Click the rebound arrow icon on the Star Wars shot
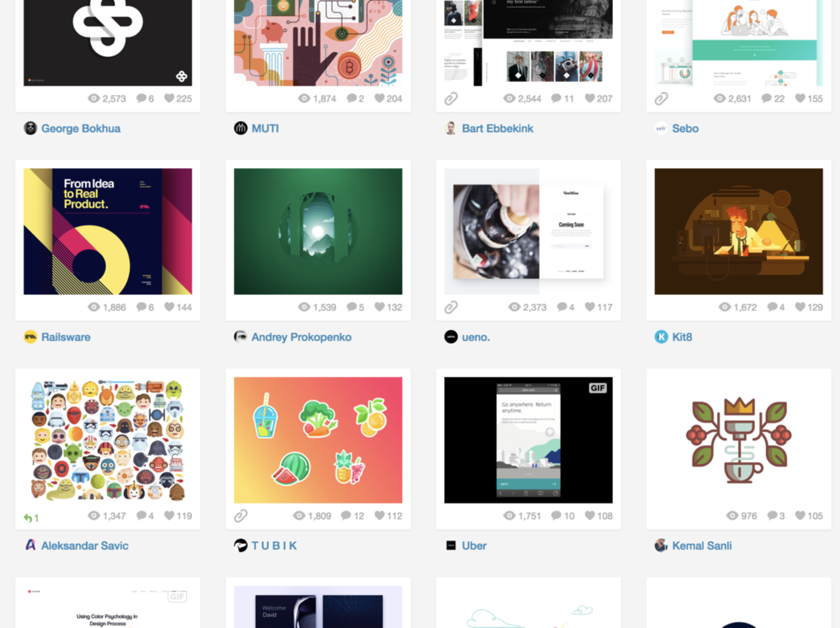 coord(28,518)
